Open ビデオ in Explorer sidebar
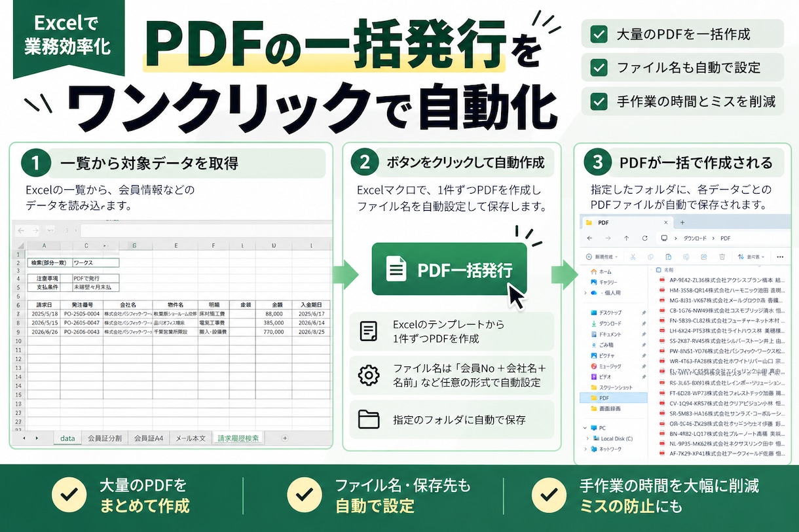The height and width of the screenshot is (532, 799). pyautogui.click(x=601, y=377)
